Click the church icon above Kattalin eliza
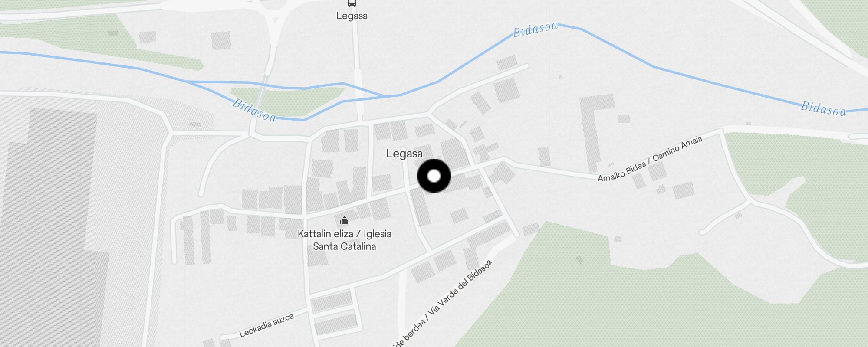This screenshot has width=868, height=347. pos(345,220)
